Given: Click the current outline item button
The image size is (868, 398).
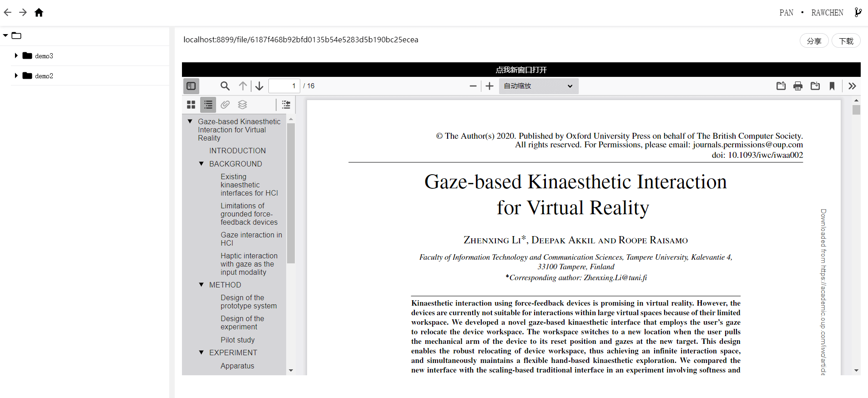Looking at the screenshot, I should coord(286,105).
